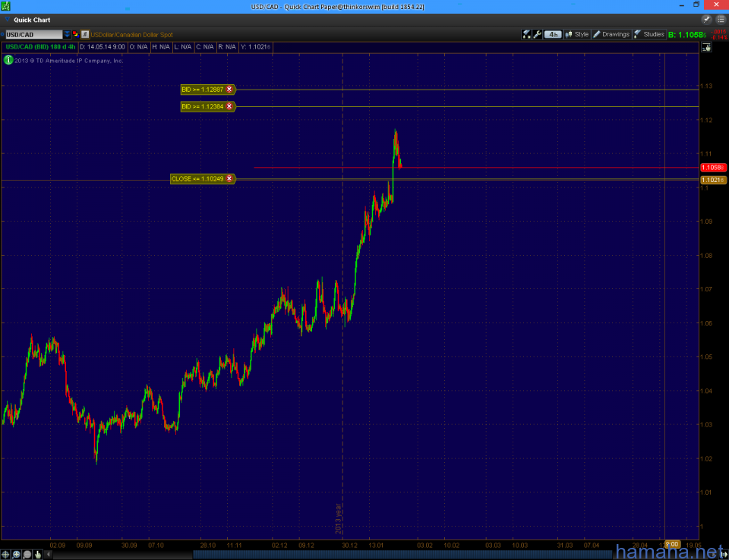Screen dimensions: 729x560
Task: Remove the CLOSE <= 1.10249 alert
Action: click(x=229, y=178)
